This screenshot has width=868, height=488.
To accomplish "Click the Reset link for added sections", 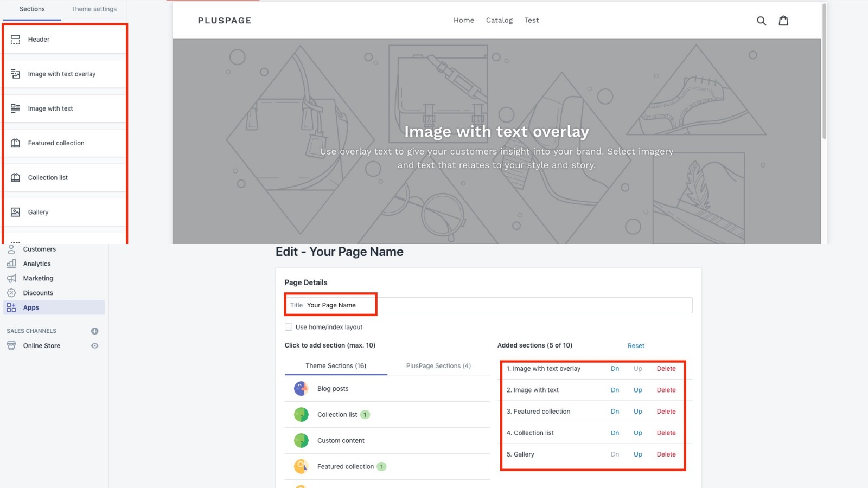I will (635, 345).
